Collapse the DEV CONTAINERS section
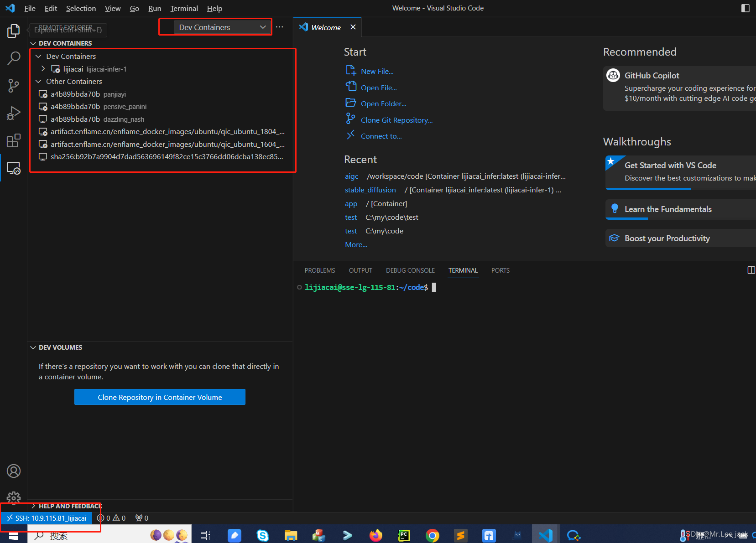The width and height of the screenshot is (756, 543). coord(33,43)
